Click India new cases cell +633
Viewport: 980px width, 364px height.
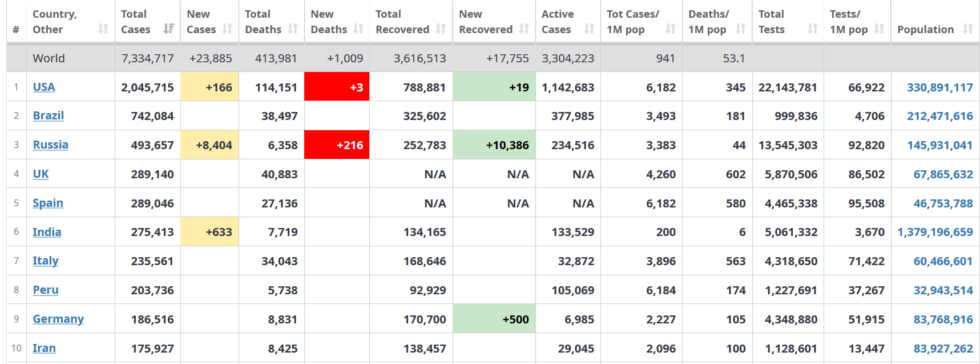pyautogui.click(x=209, y=231)
